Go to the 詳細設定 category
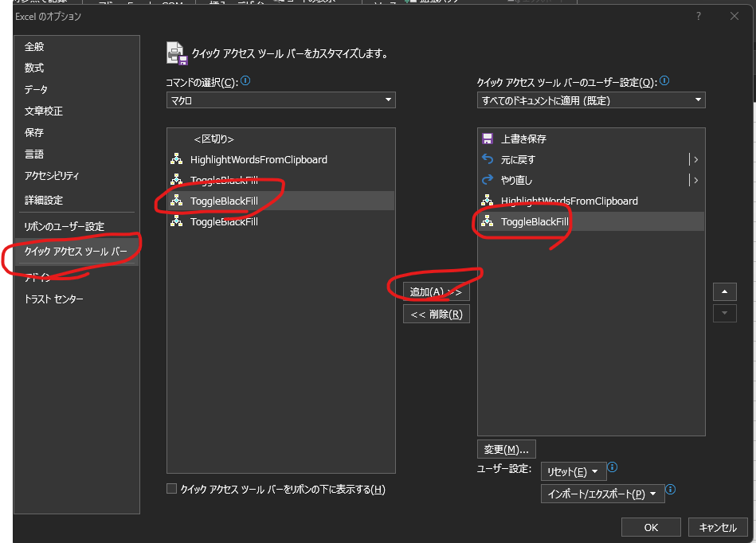 click(43, 200)
